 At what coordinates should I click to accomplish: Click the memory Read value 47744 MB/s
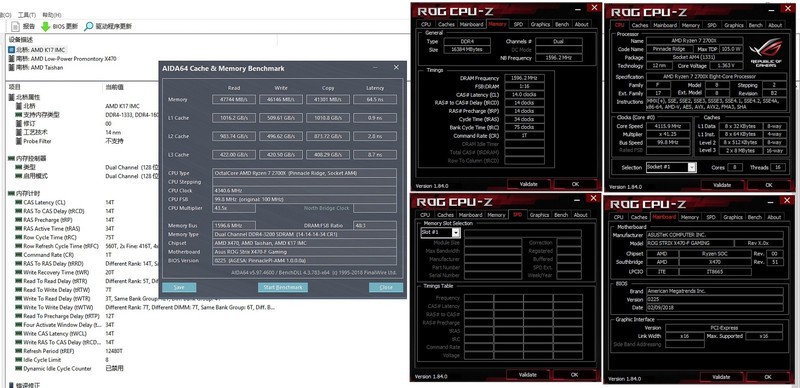[x=234, y=100]
